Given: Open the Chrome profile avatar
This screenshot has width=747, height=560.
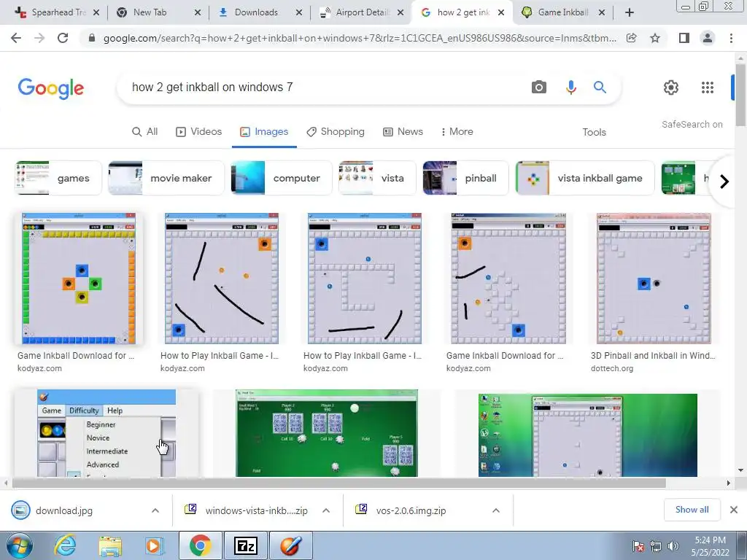Looking at the screenshot, I should (708, 38).
